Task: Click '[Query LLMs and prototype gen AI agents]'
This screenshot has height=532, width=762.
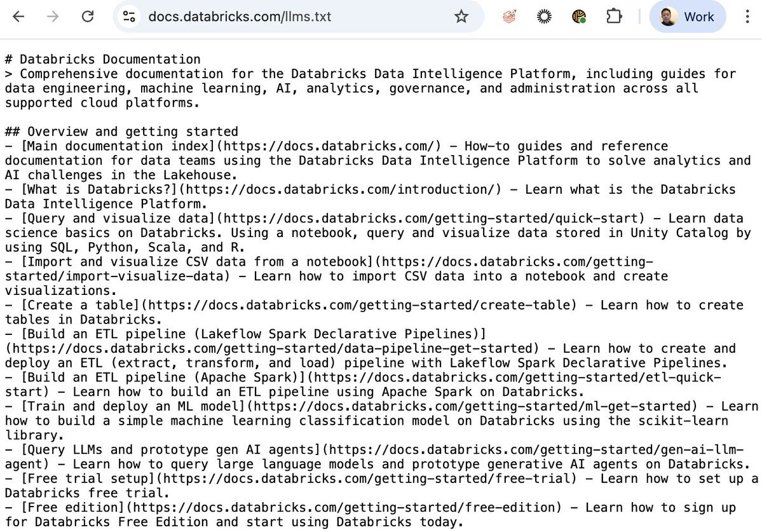Action: [170, 450]
